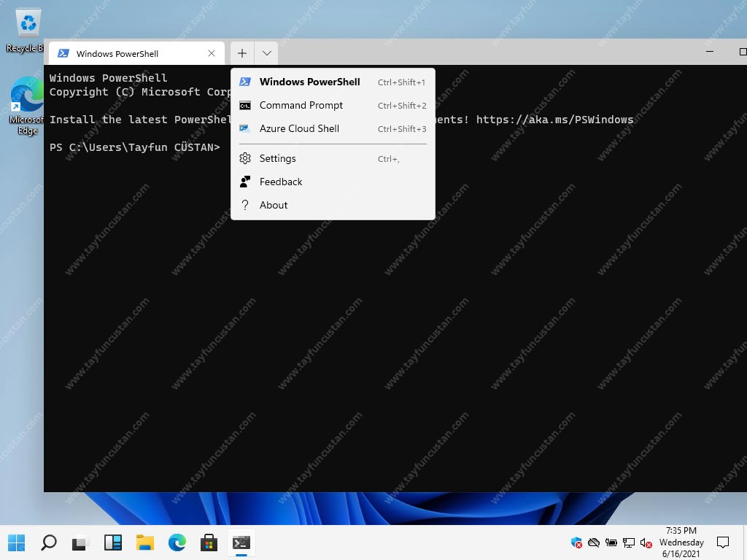Open Microsoft Edge desktop shortcut
The image size is (747, 560).
[x=26, y=106]
